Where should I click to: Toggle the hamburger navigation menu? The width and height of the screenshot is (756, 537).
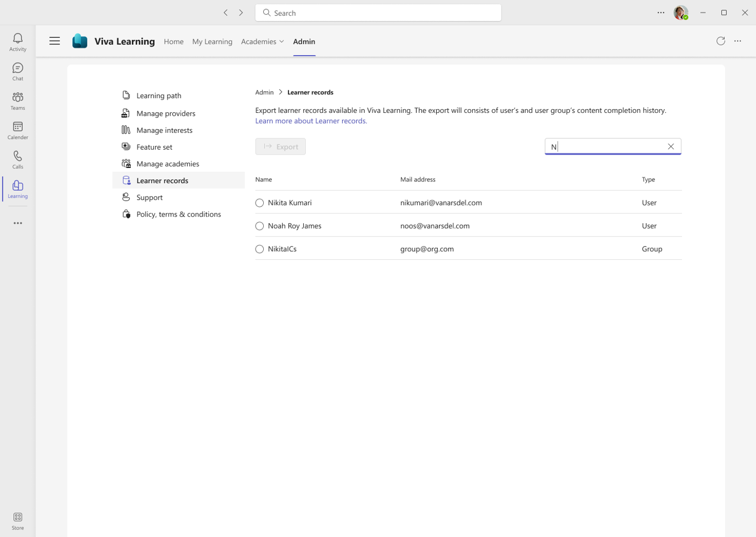click(x=55, y=41)
